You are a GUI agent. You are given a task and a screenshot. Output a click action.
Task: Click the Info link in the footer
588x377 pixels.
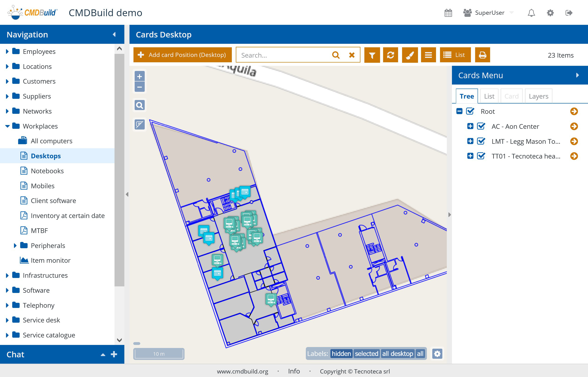294,371
